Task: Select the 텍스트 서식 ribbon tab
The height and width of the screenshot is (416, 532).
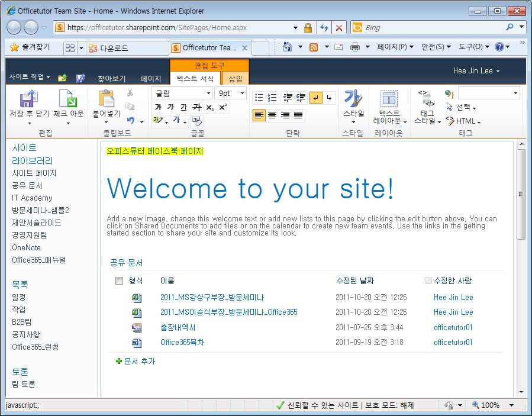Action: pyautogui.click(x=195, y=78)
